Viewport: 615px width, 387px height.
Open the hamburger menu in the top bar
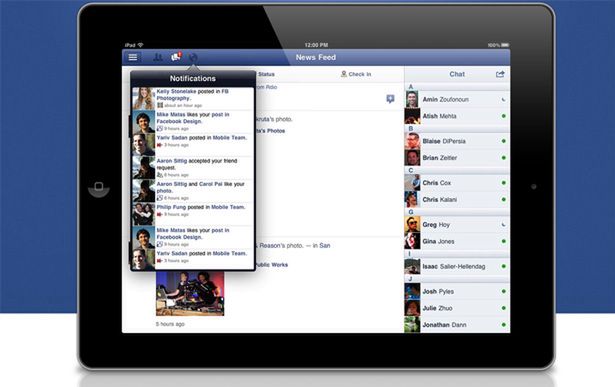133,57
